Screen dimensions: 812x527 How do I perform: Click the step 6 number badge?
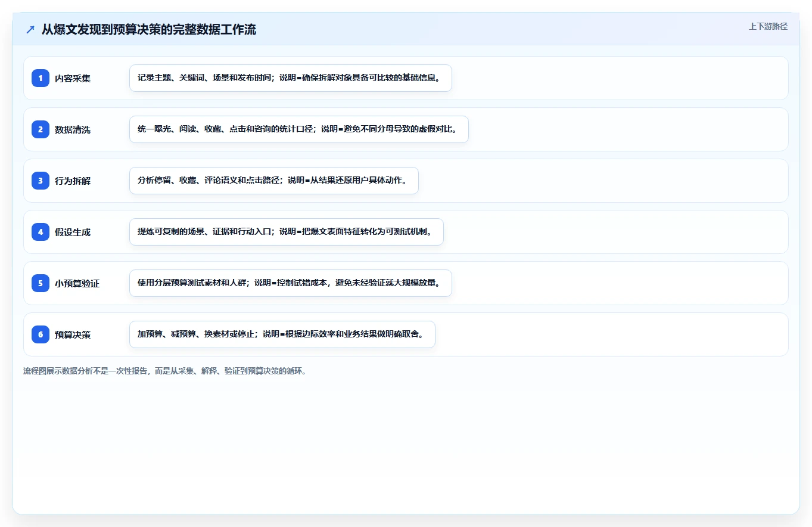point(41,334)
